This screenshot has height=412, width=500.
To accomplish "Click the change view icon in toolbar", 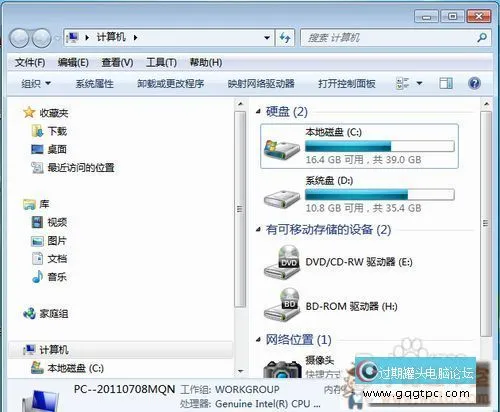I will [x=402, y=83].
